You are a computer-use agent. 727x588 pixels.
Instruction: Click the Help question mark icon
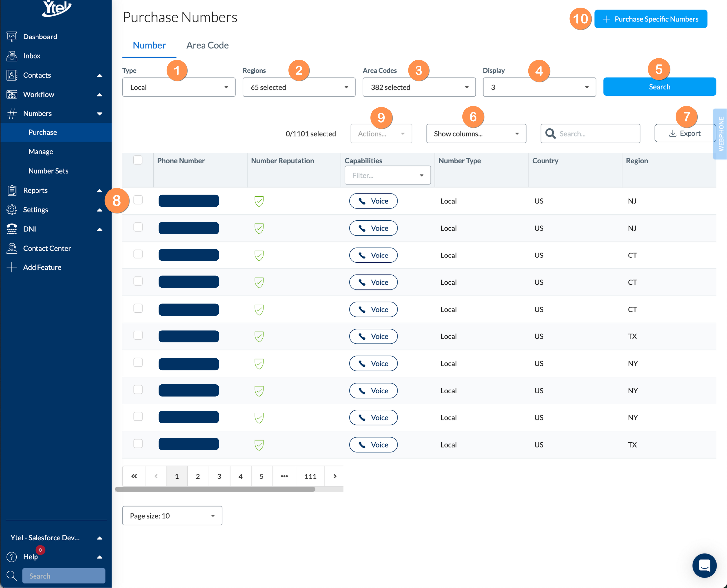(x=12, y=557)
